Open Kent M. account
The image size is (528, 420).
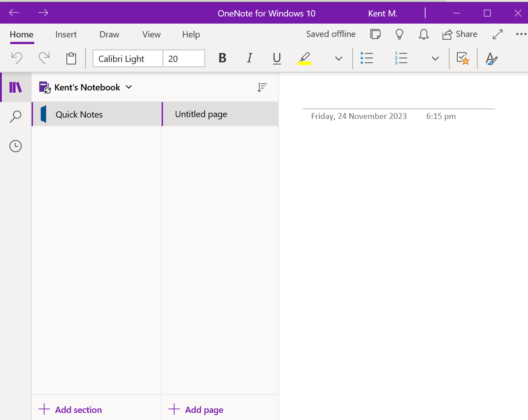coord(383,13)
